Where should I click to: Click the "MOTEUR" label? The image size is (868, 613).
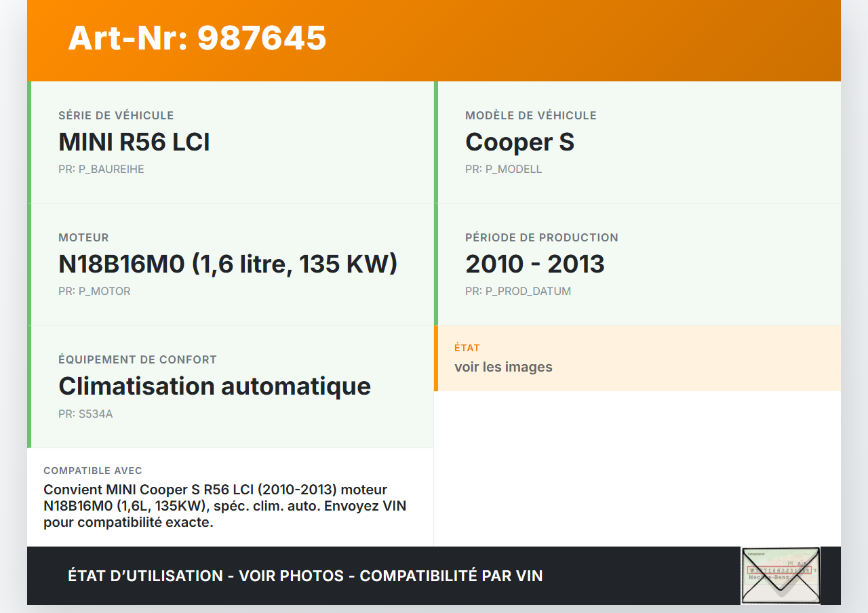pyautogui.click(x=83, y=237)
